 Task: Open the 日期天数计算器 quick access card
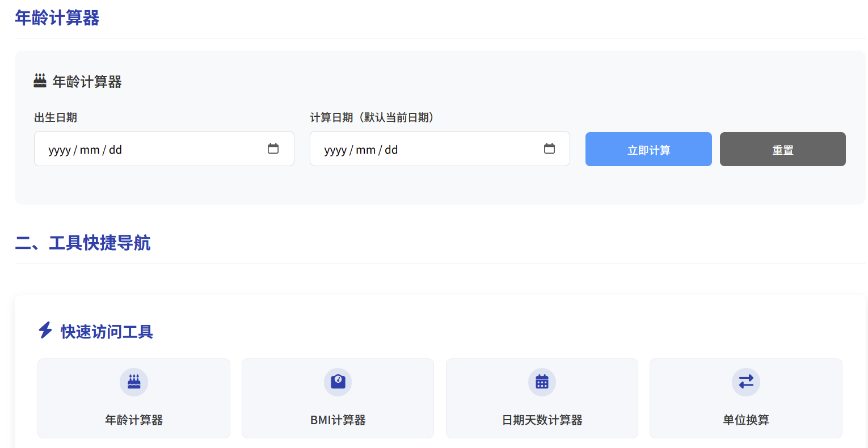[x=542, y=398]
